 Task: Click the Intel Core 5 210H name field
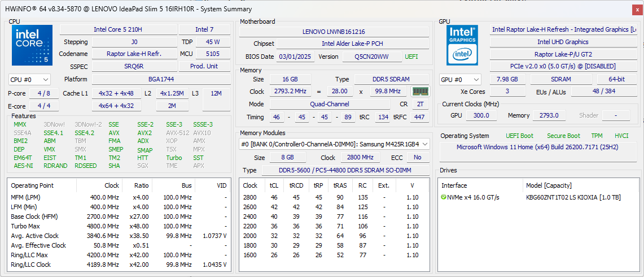[118, 29]
